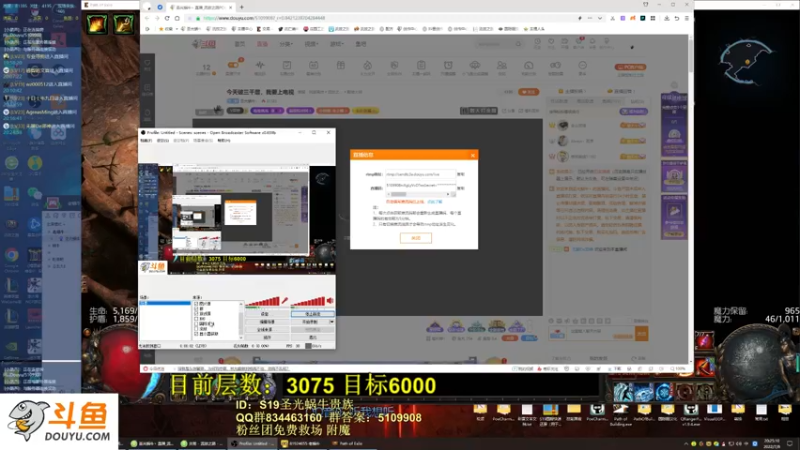Click down arrow of OBS sources list scrollbar
Viewport: 800px width, 450px height.
(x=241, y=337)
